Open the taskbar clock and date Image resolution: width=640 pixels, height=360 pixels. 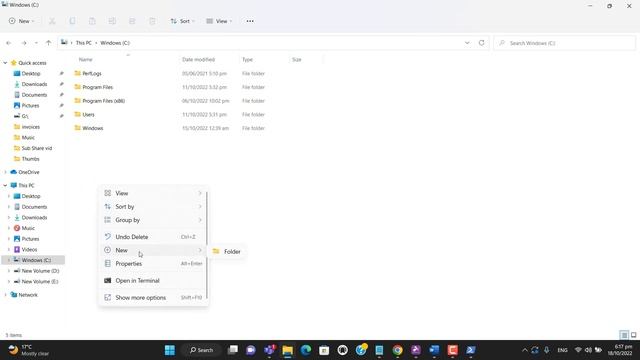(620, 350)
